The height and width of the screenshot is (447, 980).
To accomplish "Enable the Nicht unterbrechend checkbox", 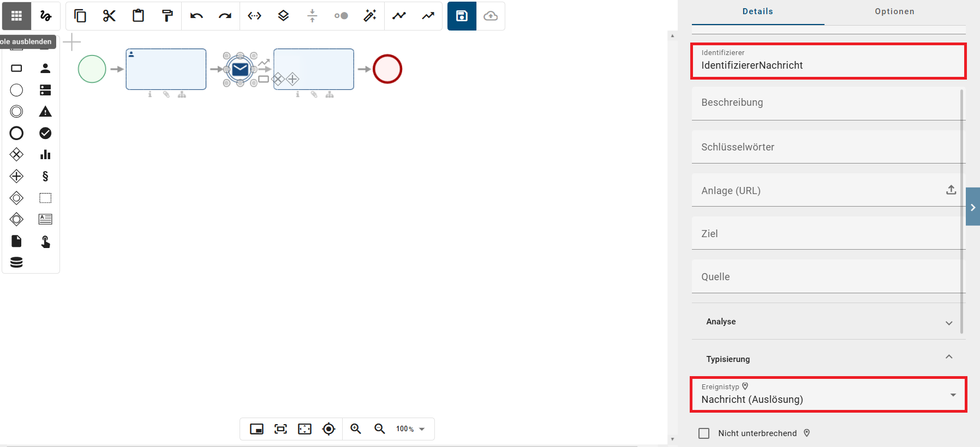I will pos(704,433).
